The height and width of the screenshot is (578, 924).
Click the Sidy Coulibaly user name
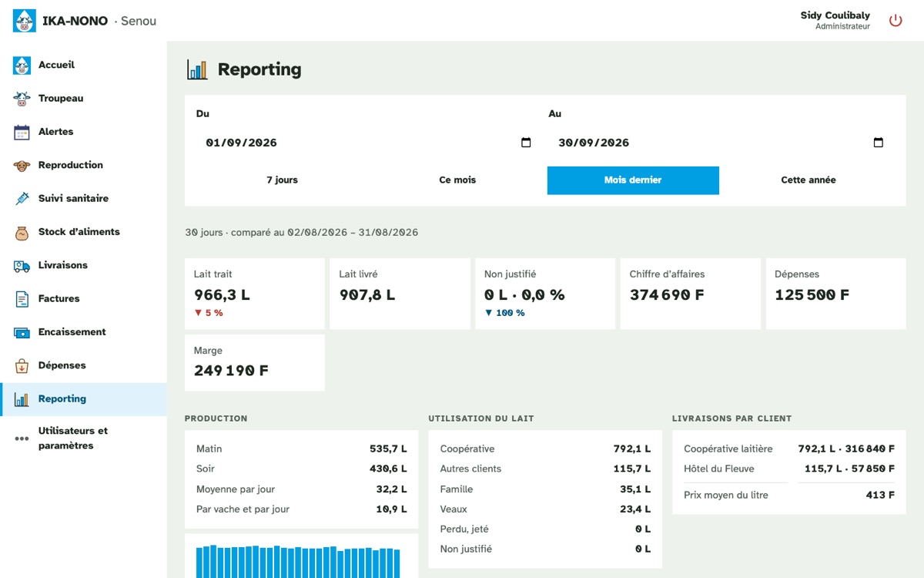pos(835,15)
